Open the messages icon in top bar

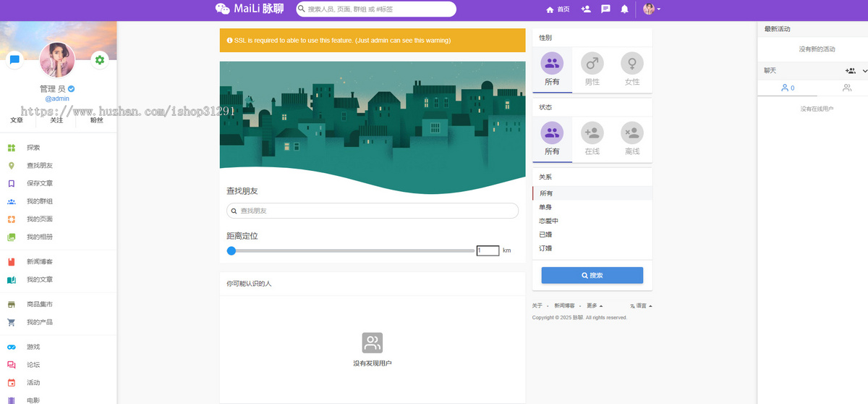pyautogui.click(x=605, y=9)
